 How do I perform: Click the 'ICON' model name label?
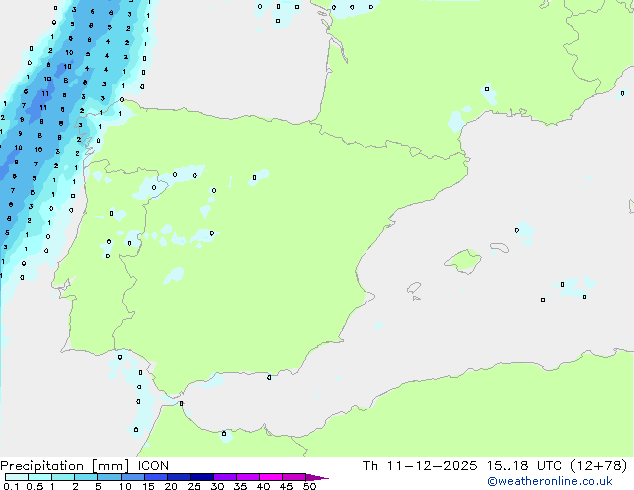(153, 466)
